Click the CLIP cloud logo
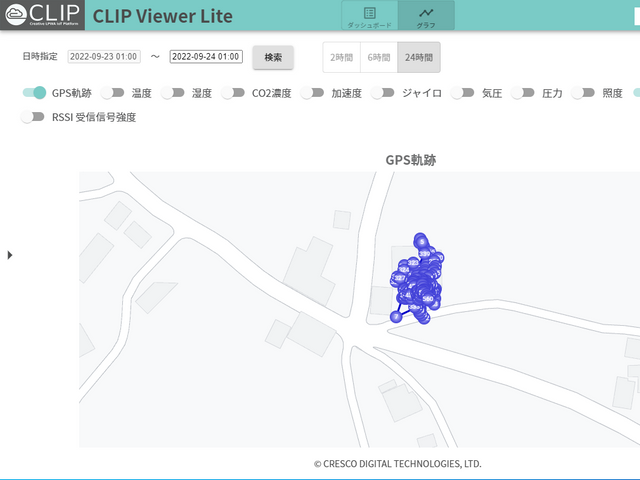 pyautogui.click(x=42, y=15)
